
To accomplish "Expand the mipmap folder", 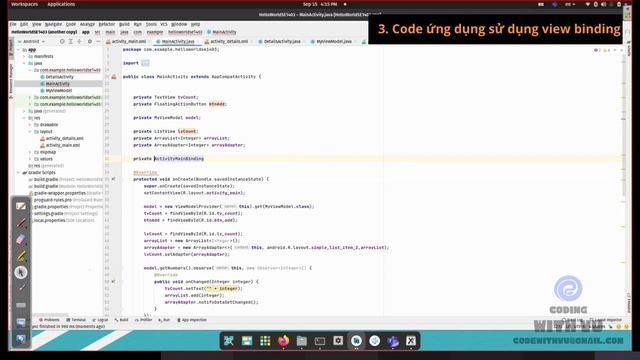I will [30, 152].
